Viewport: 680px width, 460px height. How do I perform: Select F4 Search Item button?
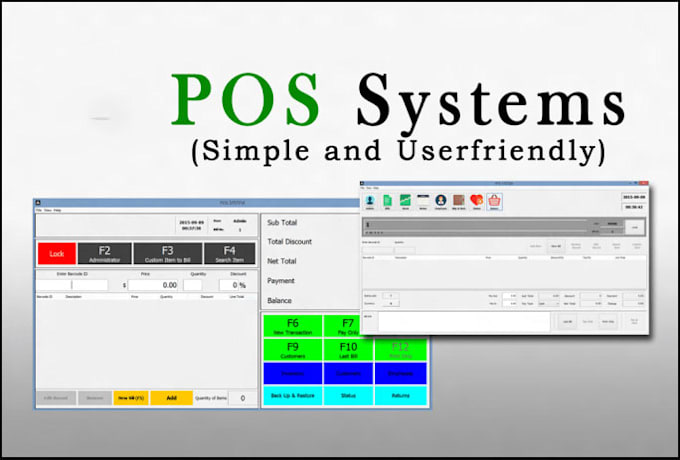point(229,254)
